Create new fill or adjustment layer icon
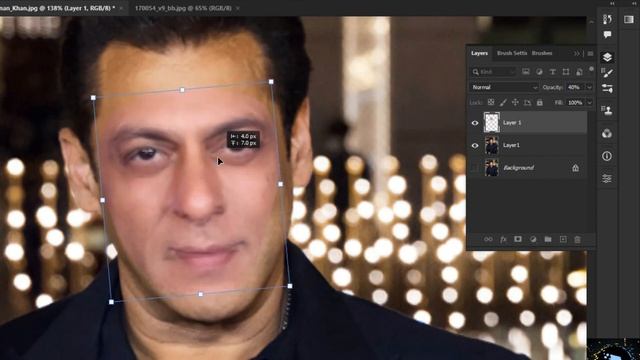 coord(533,240)
